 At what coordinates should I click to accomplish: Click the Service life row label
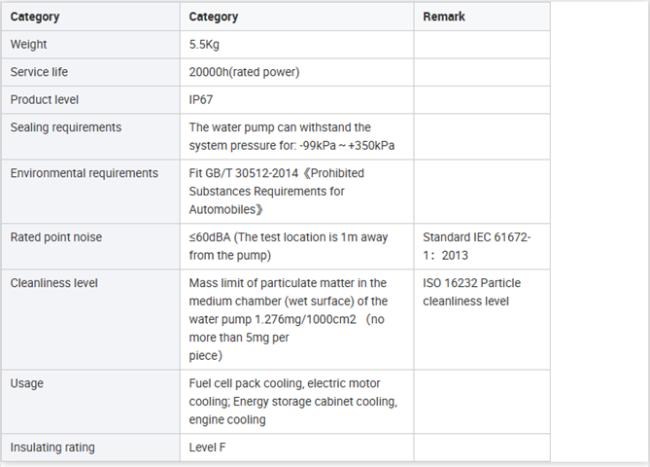click(x=39, y=72)
